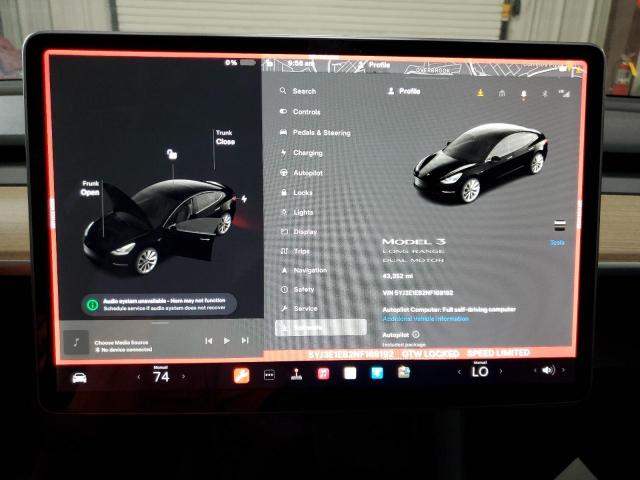Tap the media player drag handle
This screenshot has height=480, width=640.
tap(160, 323)
